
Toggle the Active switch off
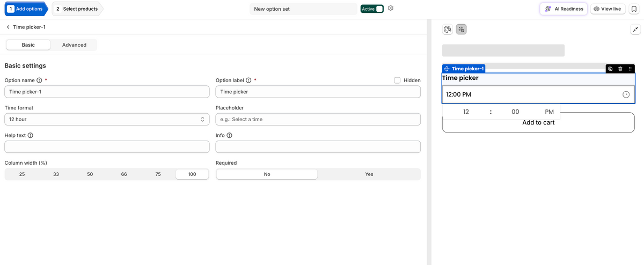point(372,9)
